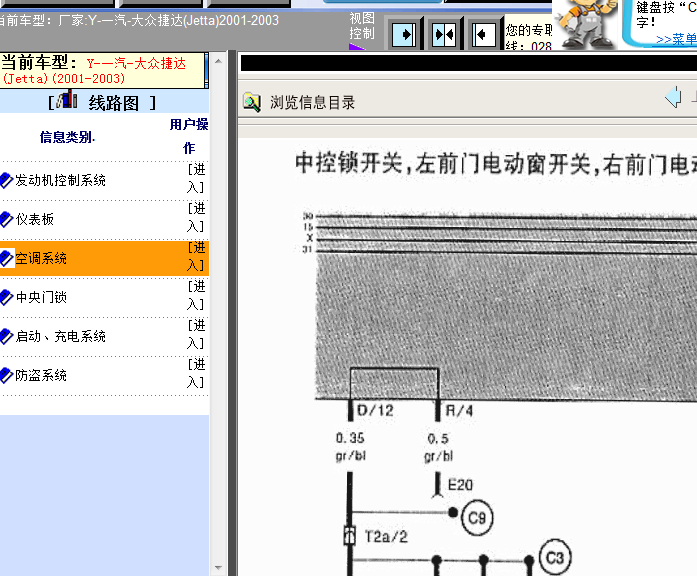
Task: Click the center-split view control button
Action: [x=444, y=35]
